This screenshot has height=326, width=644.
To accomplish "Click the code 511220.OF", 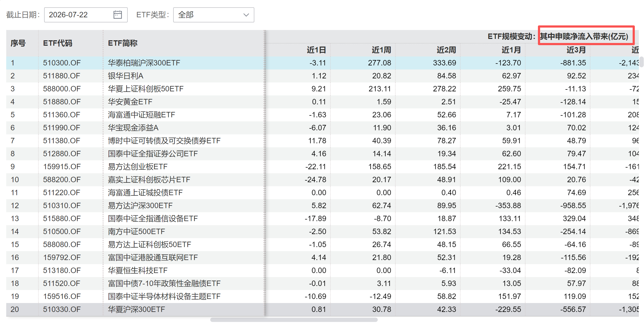I will [62, 193].
